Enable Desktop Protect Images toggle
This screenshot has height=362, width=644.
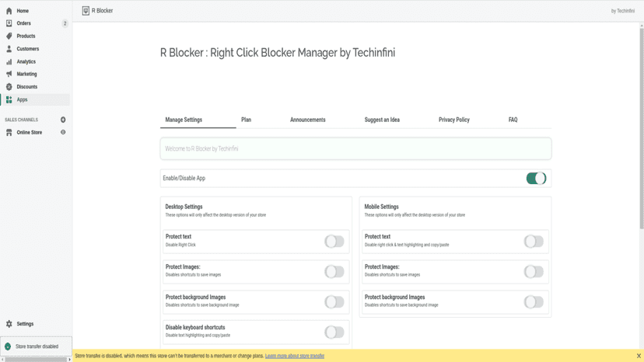tap(334, 271)
